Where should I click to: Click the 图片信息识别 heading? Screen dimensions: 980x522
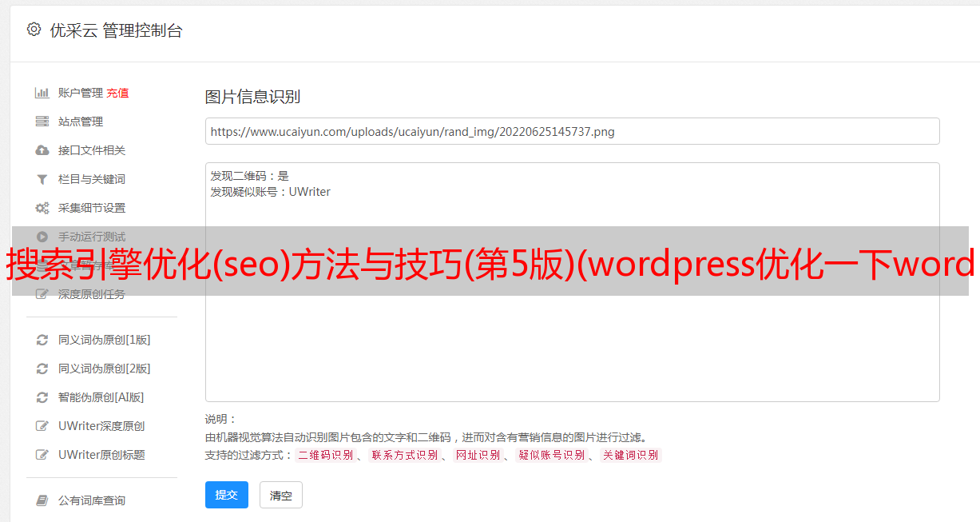252,97
